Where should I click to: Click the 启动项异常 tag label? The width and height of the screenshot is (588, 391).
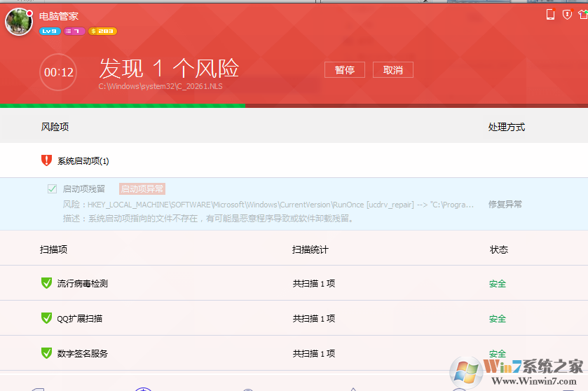[x=142, y=188]
